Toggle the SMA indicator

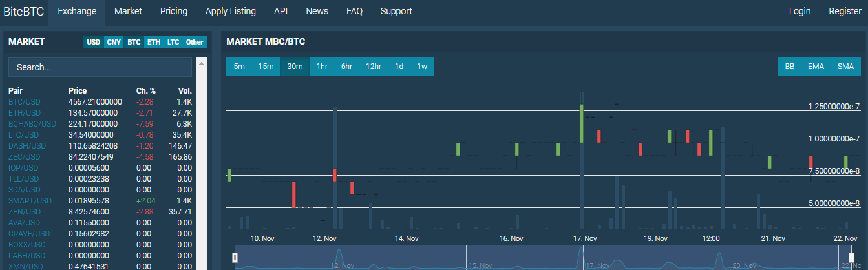click(845, 67)
